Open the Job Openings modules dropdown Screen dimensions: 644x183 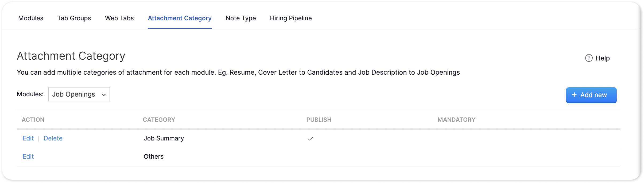(79, 94)
